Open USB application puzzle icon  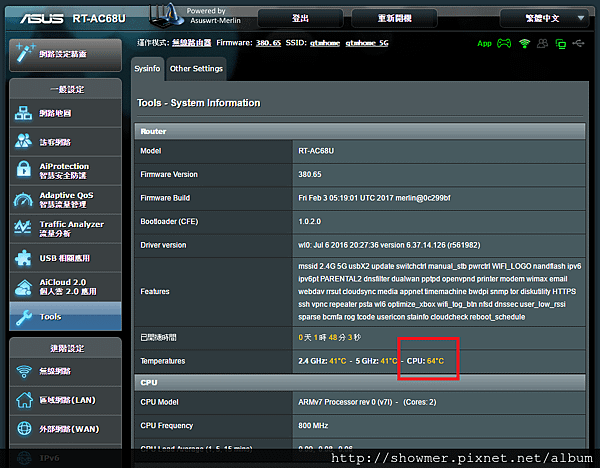[23, 258]
